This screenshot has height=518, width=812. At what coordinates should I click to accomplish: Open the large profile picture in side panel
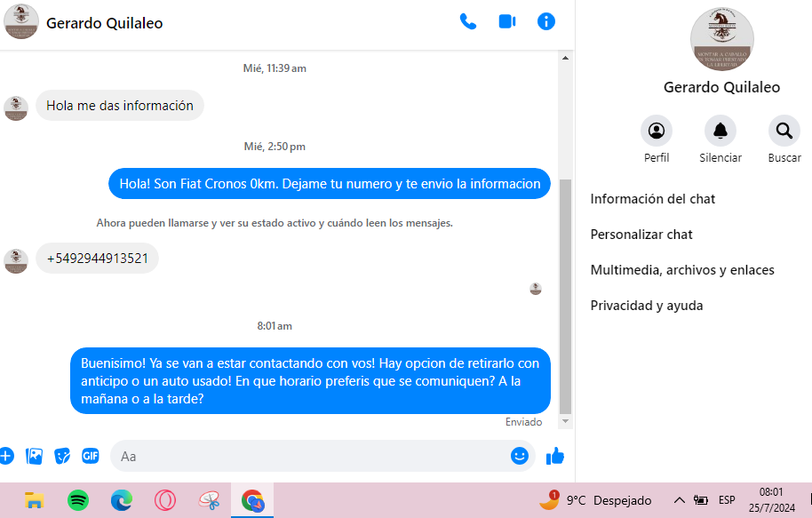point(721,39)
